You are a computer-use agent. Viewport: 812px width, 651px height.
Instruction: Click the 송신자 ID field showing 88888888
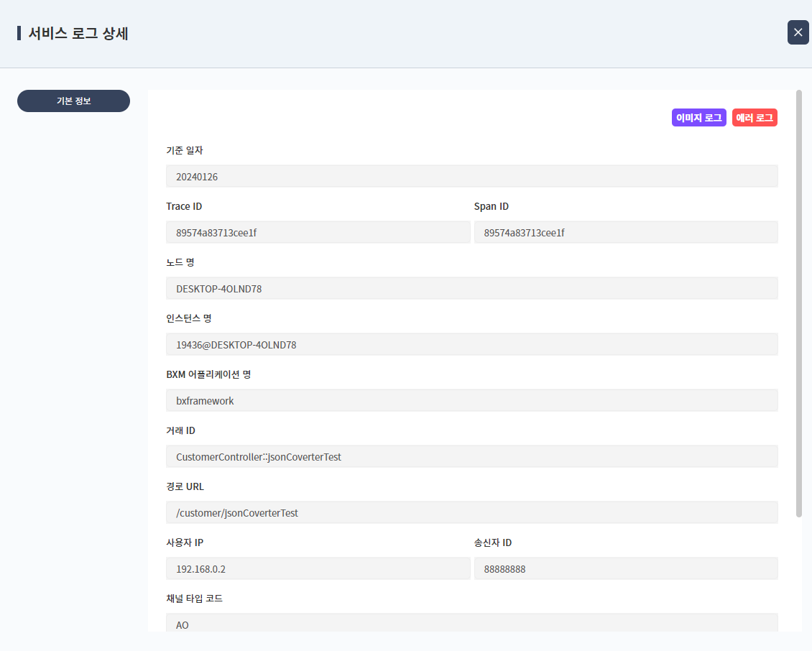[625, 568]
